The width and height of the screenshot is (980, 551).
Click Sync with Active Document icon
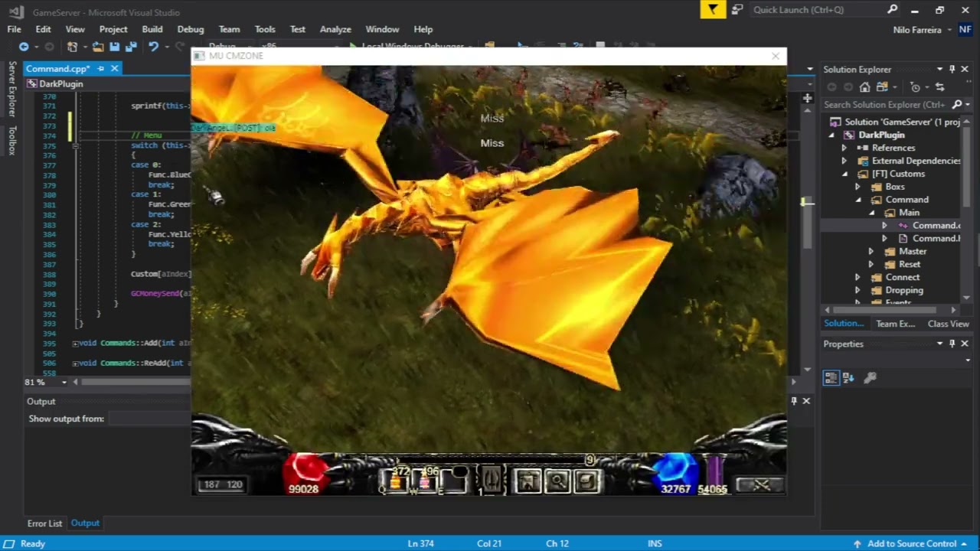point(939,87)
